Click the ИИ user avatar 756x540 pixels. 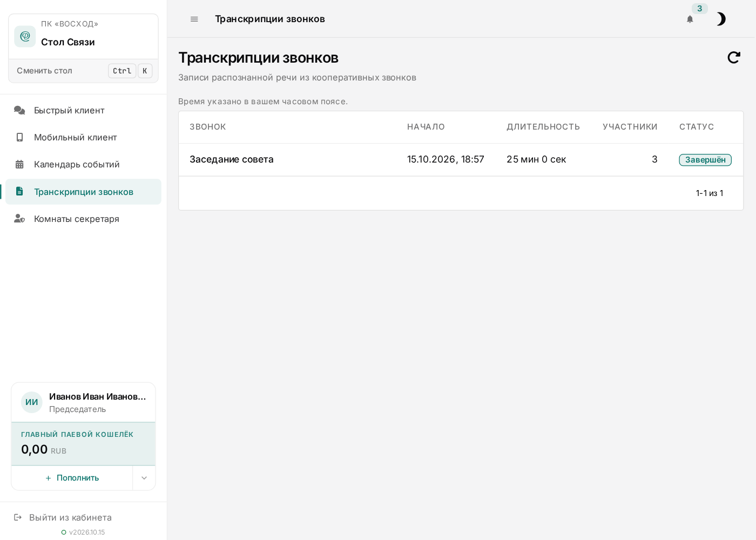pos(32,402)
